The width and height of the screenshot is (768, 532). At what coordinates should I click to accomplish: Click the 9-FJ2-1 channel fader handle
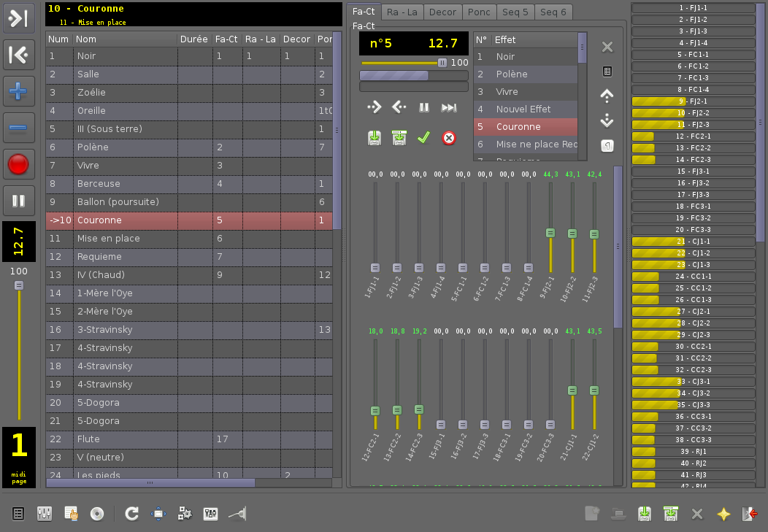pos(550,233)
